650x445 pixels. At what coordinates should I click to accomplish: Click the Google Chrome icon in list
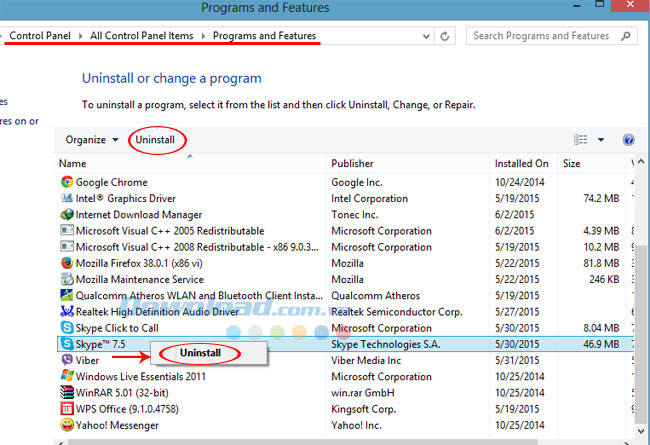(x=67, y=182)
